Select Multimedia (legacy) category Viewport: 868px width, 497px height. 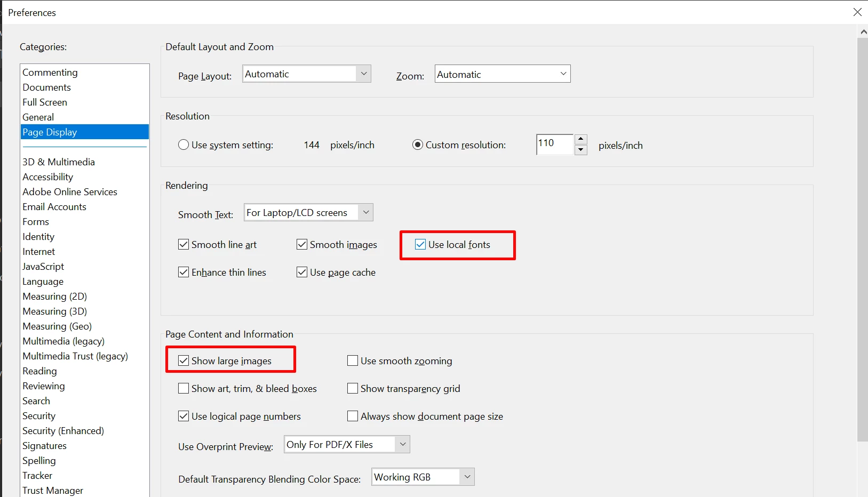pyautogui.click(x=84, y=341)
